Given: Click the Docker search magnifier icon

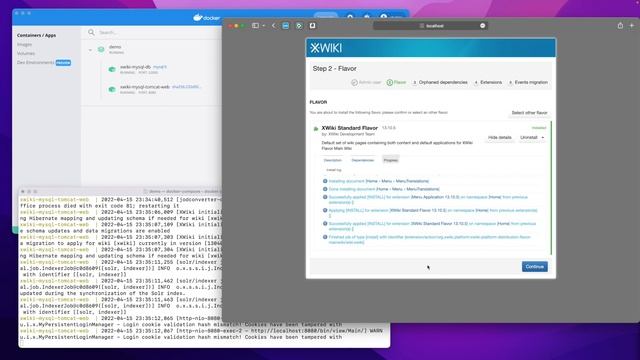Looking at the screenshot, I should (x=91, y=32).
